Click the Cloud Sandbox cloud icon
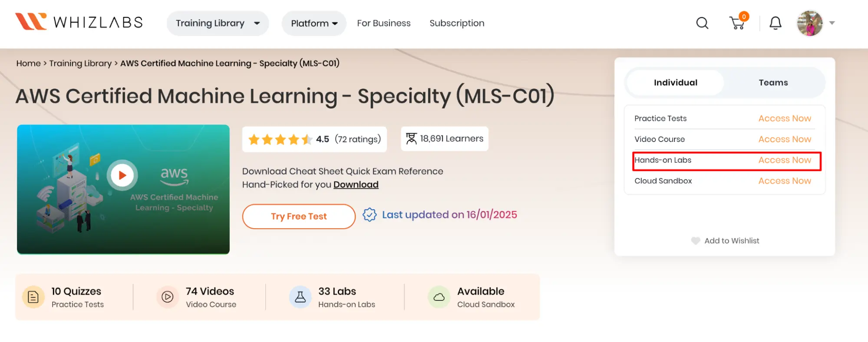868x342 pixels. tap(439, 297)
